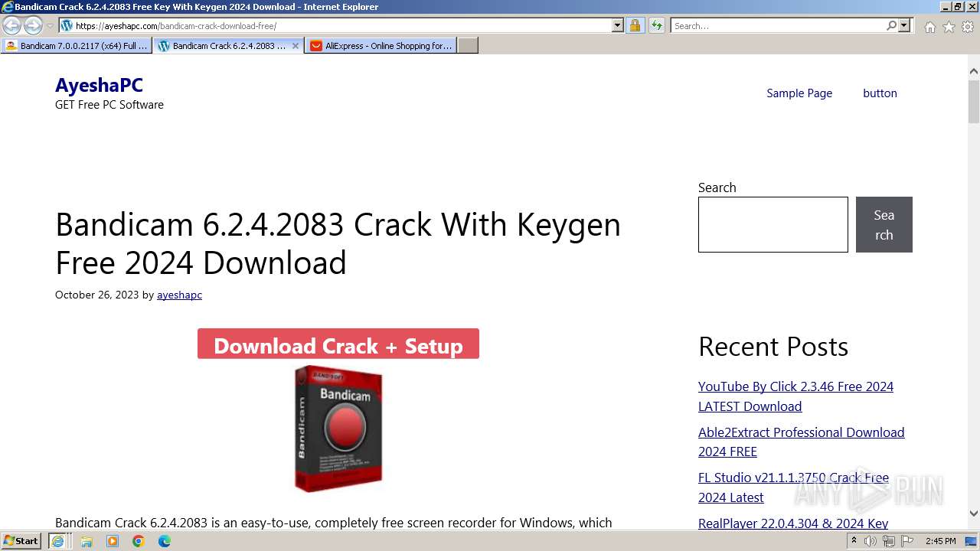This screenshot has width=980, height=551.
Task: Open Favorites star icon
Action: click(x=949, y=27)
